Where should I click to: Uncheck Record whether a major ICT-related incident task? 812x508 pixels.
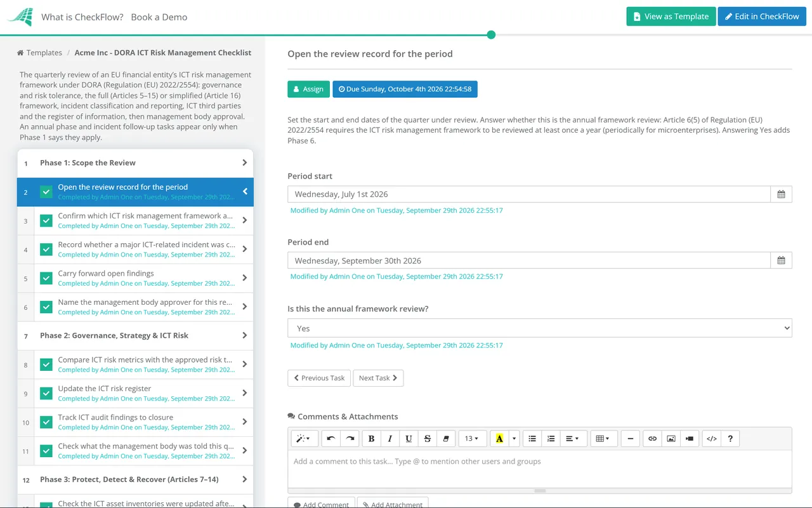point(46,249)
